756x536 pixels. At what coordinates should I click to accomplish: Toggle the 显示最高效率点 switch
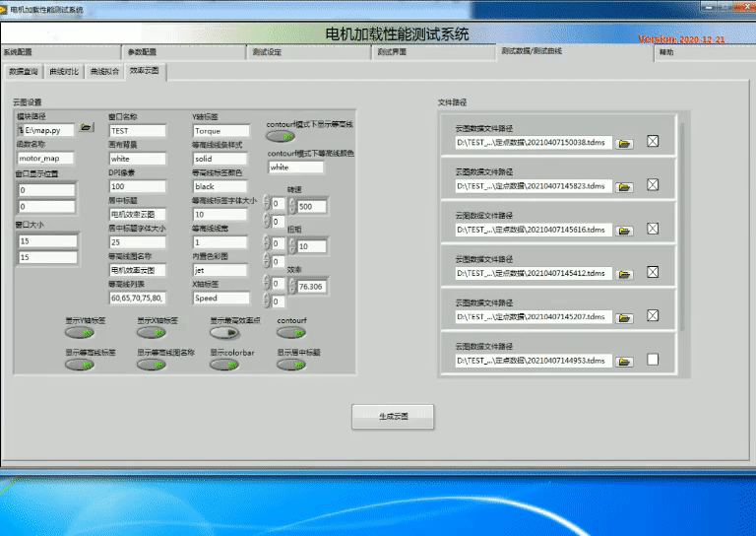click(223, 333)
